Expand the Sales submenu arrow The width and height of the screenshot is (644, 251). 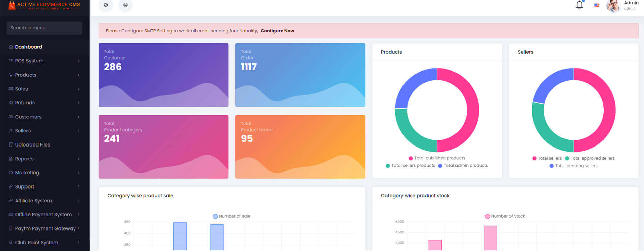click(x=78, y=89)
